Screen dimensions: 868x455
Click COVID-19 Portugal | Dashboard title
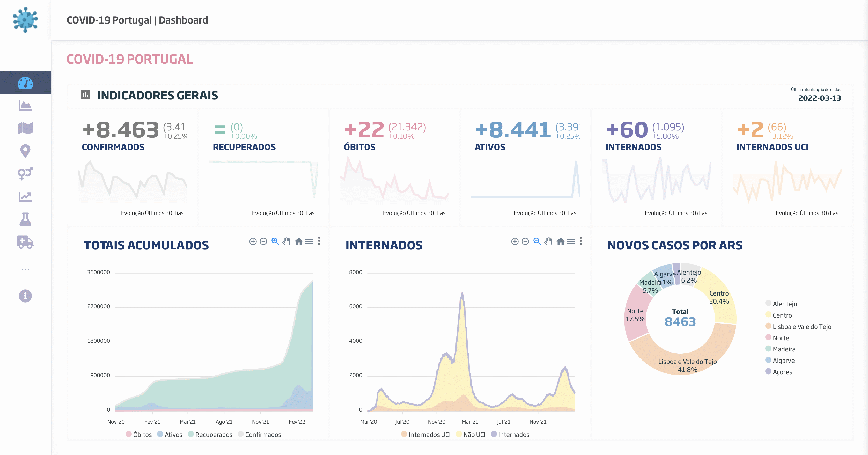coord(137,20)
